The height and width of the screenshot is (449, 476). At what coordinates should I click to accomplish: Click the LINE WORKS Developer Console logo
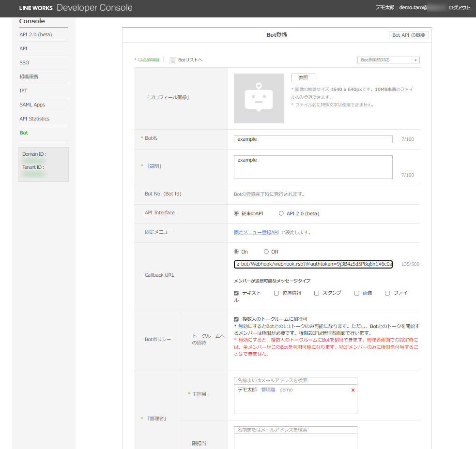tap(76, 8)
